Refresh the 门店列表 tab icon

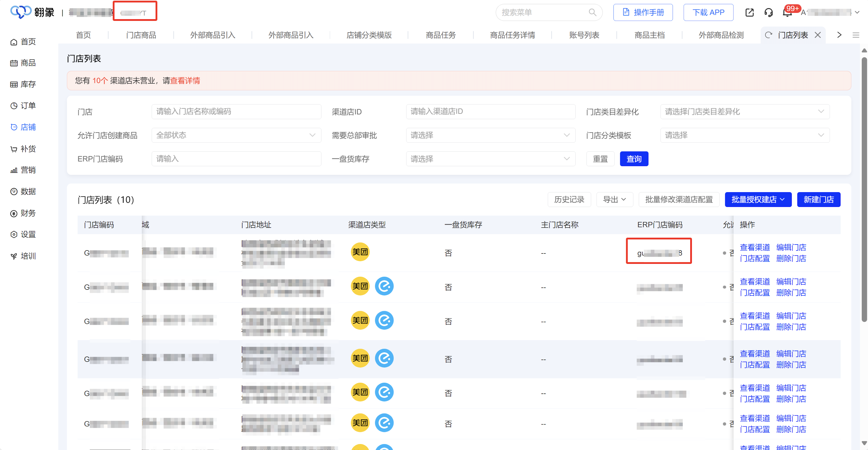point(768,35)
